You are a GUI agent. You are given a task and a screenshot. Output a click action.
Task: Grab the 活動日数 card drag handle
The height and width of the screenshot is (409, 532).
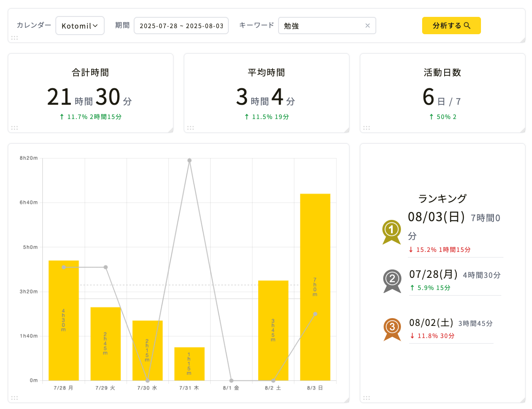pyautogui.click(x=366, y=128)
